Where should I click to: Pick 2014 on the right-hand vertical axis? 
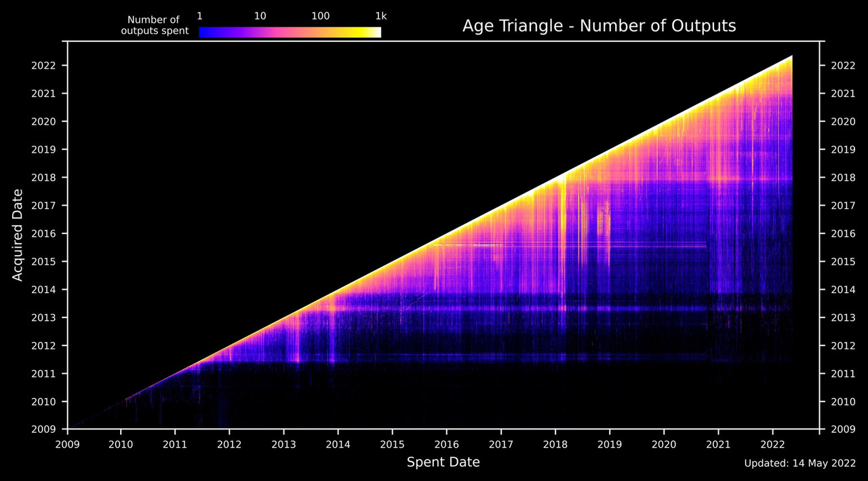point(844,290)
